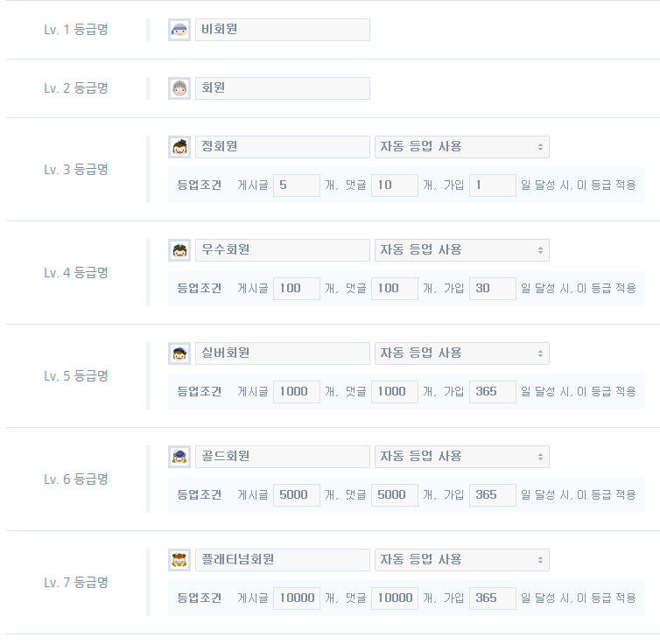Click the Lv. 3 정회원 grade icon
The height and width of the screenshot is (644, 660).
[x=179, y=147]
